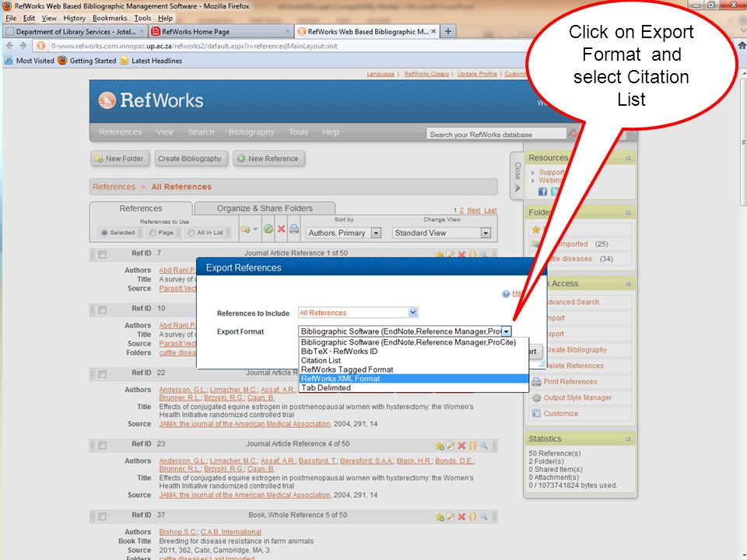Viewport: 747px width, 560px height.
Task: Select 'Citation List' from the export format list
Action: point(413,360)
